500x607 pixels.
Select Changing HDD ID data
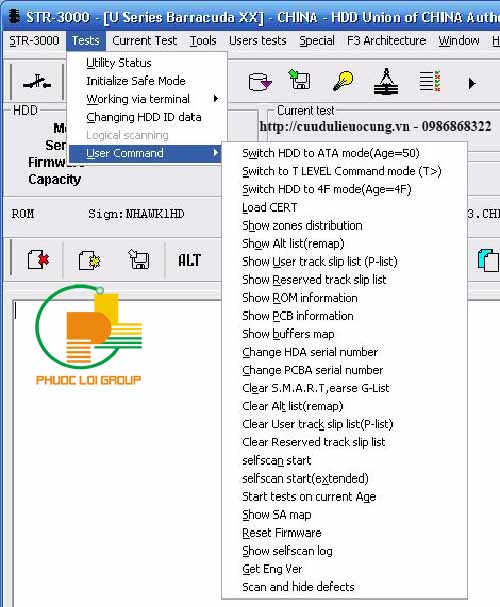click(147, 117)
